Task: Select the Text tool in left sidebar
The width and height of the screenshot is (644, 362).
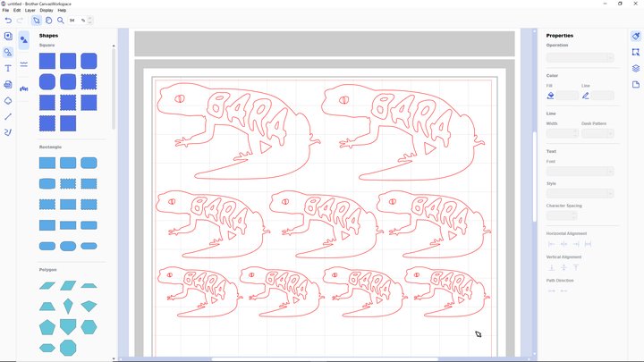Action: pyautogui.click(x=8, y=68)
